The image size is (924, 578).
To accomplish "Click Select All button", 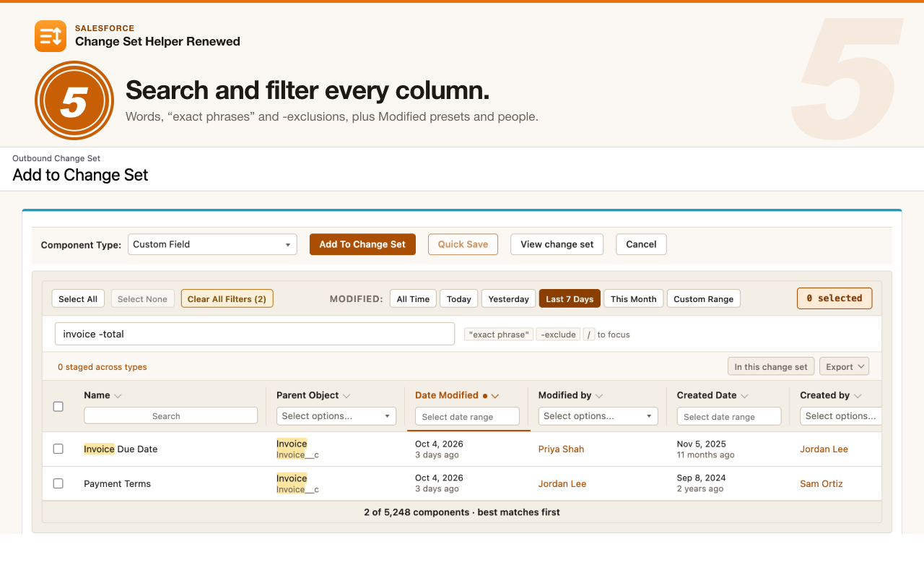I will 78,298.
